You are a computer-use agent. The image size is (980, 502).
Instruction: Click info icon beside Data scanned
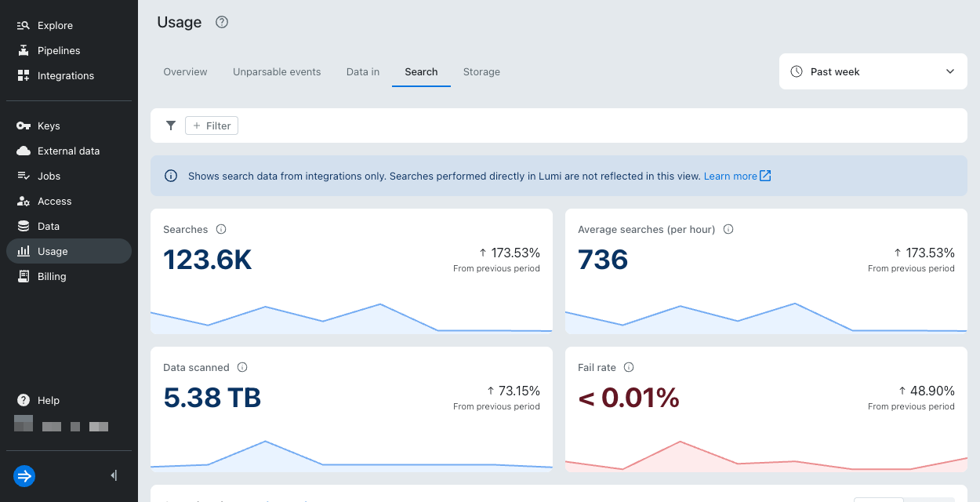point(242,367)
